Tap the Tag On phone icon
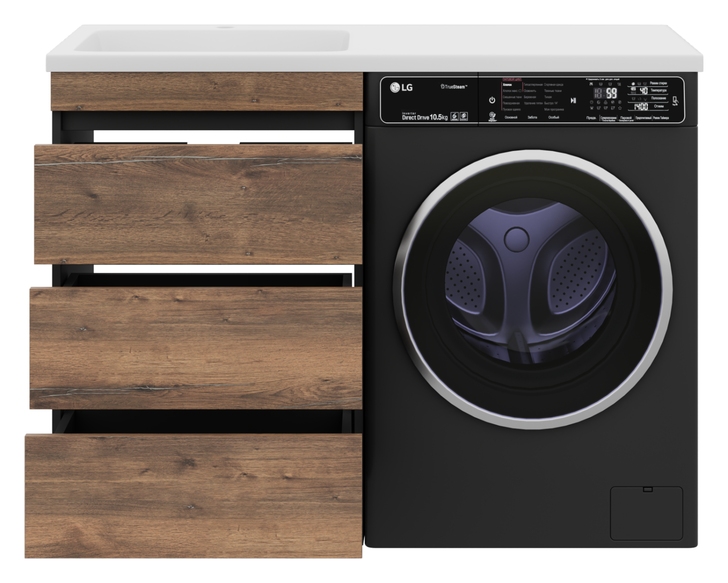 pyautogui.click(x=676, y=101)
